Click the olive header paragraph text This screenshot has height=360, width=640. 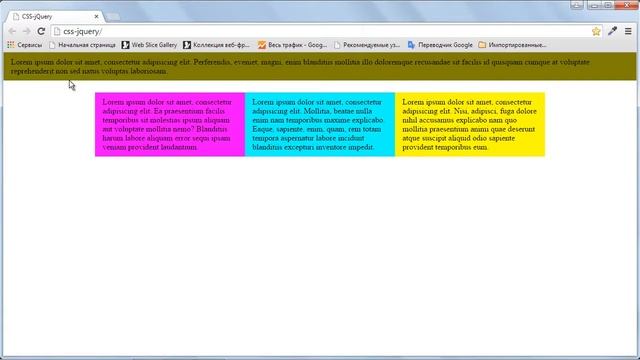(x=300, y=67)
